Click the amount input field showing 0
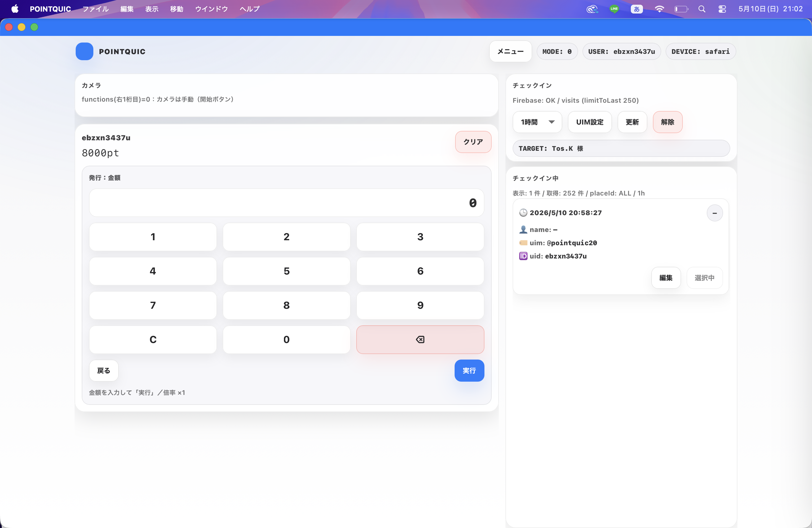The height and width of the screenshot is (528, 812). point(287,203)
